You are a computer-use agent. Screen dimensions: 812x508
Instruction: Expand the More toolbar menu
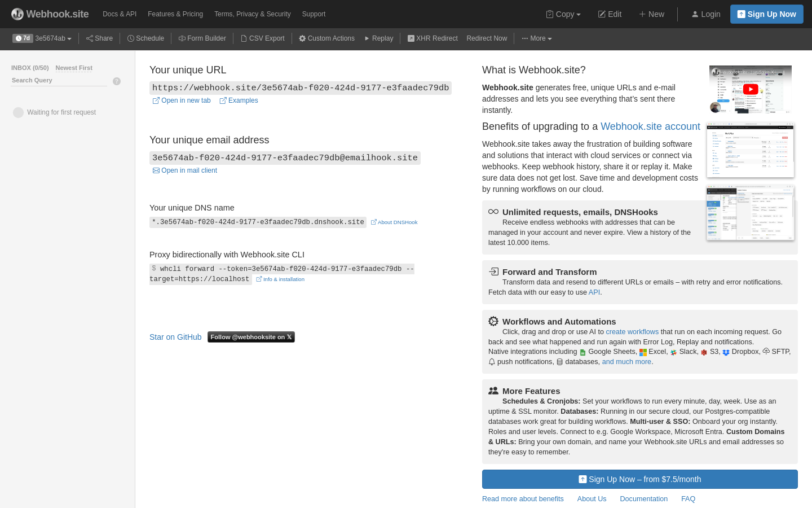click(x=536, y=38)
